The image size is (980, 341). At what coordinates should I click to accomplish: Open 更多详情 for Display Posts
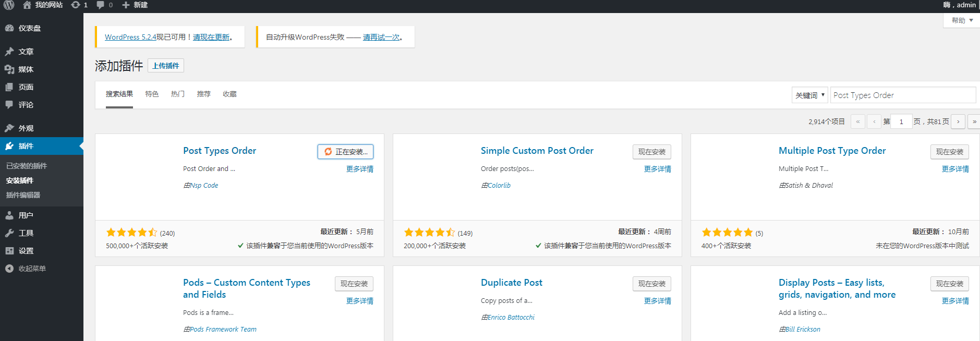955,301
